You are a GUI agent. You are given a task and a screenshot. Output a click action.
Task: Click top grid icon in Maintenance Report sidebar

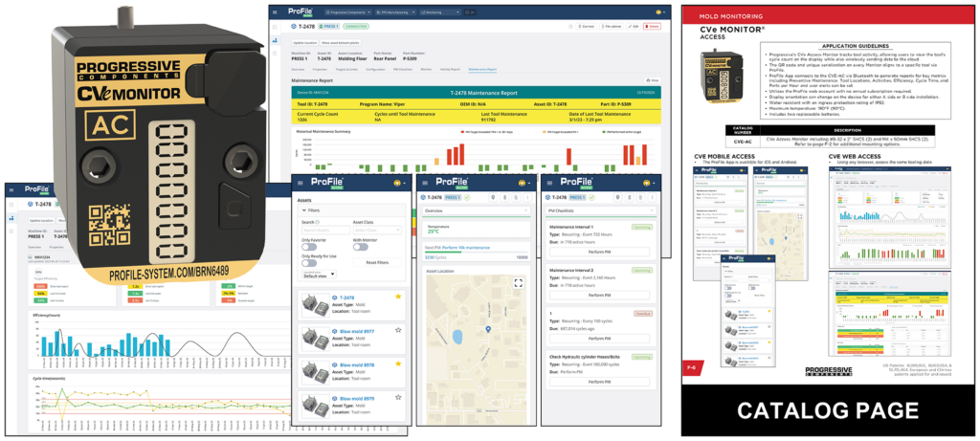pos(274,27)
